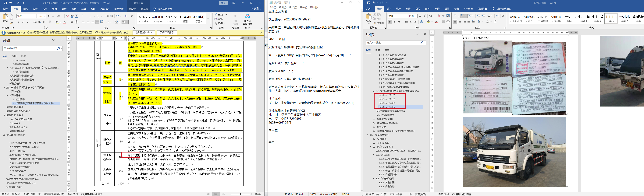The image size is (644, 196).
Task: Apply red font color in left Word
Action: click(65, 22)
